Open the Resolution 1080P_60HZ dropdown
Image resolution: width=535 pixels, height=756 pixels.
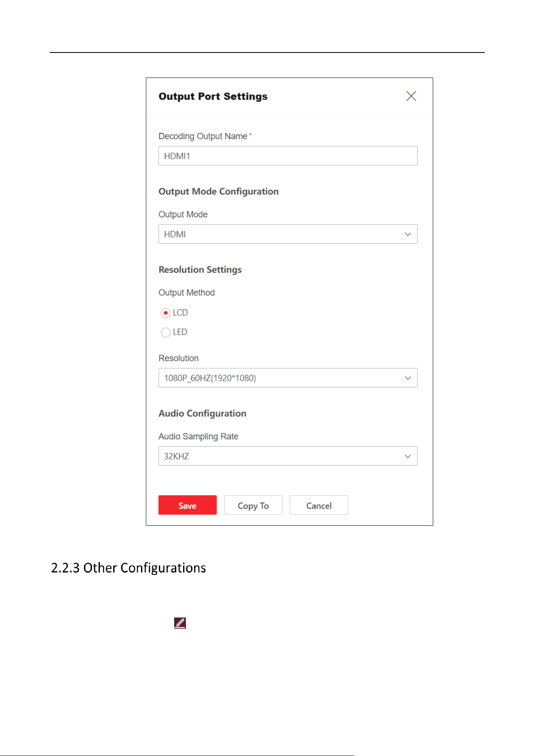click(x=288, y=378)
